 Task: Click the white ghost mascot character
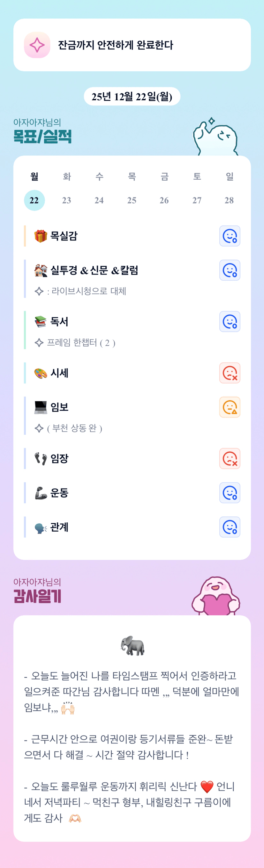[216, 138]
